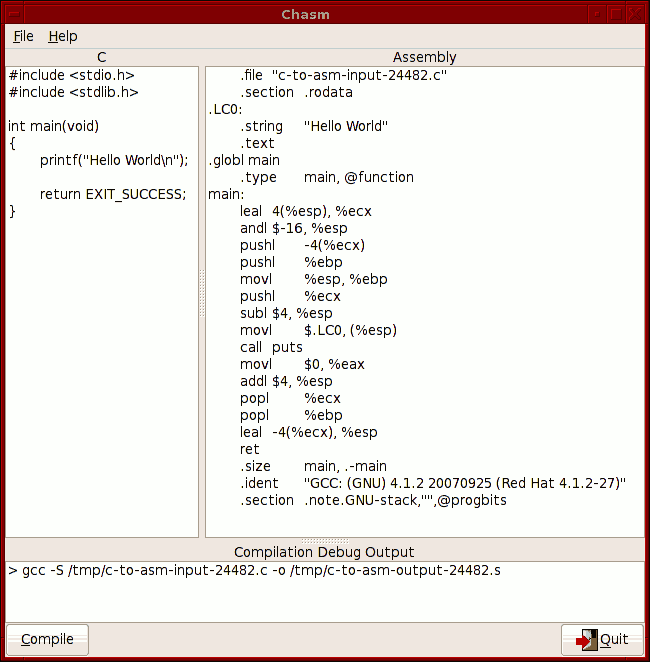Click the 'pushl %ebp' instruction

pyautogui.click(x=291, y=262)
